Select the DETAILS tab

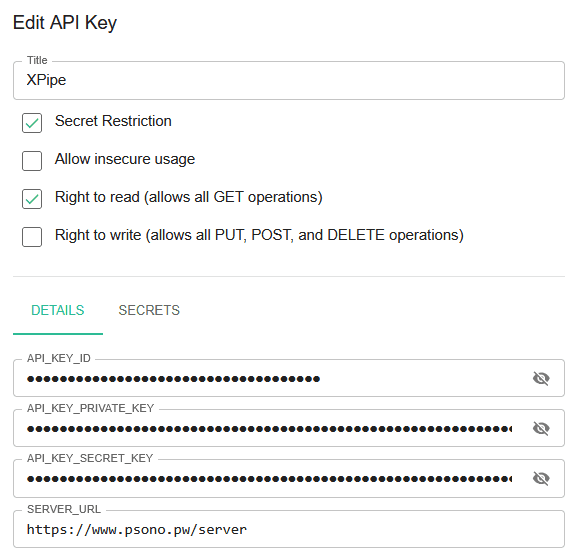coord(58,310)
